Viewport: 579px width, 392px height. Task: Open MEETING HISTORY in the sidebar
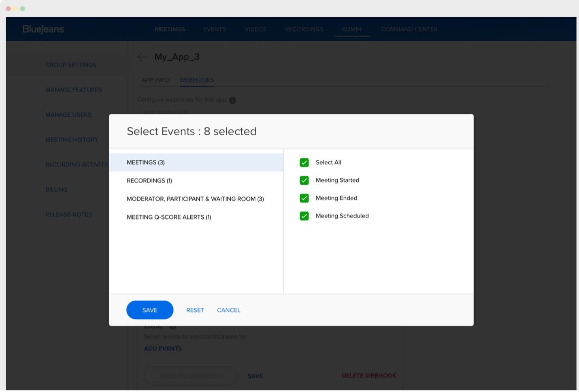(x=72, y=140)
